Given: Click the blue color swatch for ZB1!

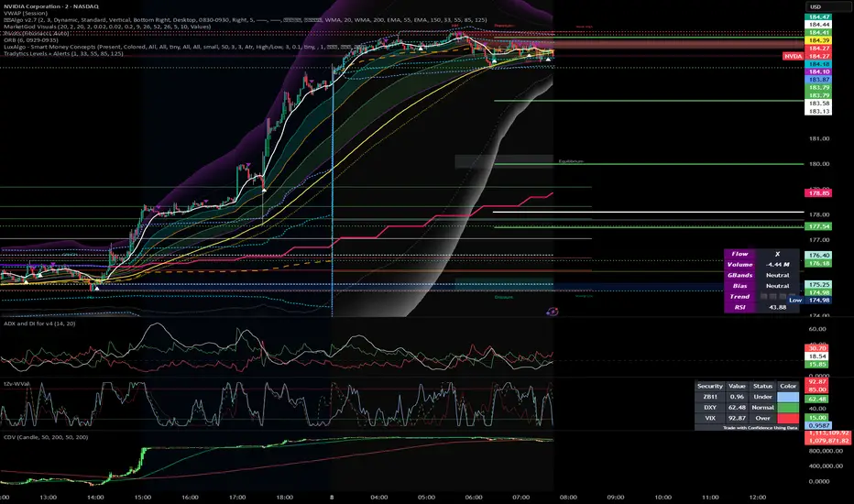Looking at the screenshot, I should (787, 397).
